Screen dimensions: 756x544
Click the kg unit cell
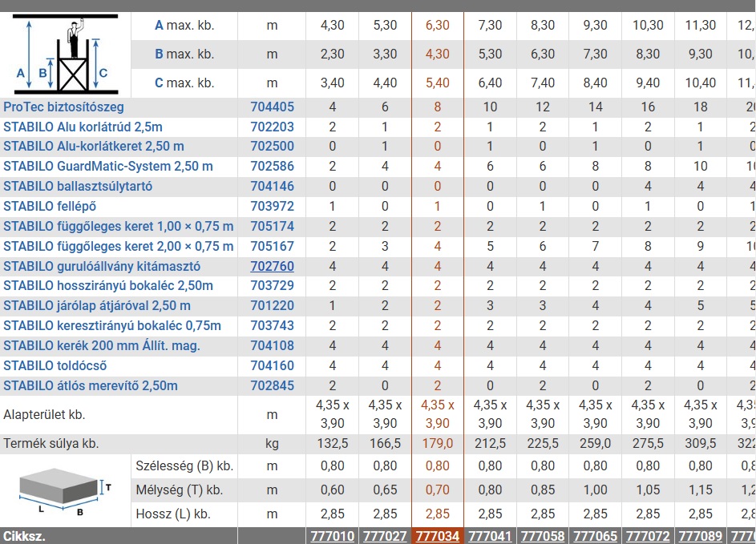tap(272, 443)
